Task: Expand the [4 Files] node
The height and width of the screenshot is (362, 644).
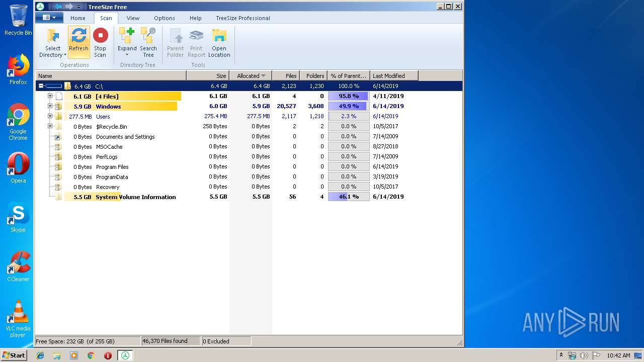Action: 50,96
